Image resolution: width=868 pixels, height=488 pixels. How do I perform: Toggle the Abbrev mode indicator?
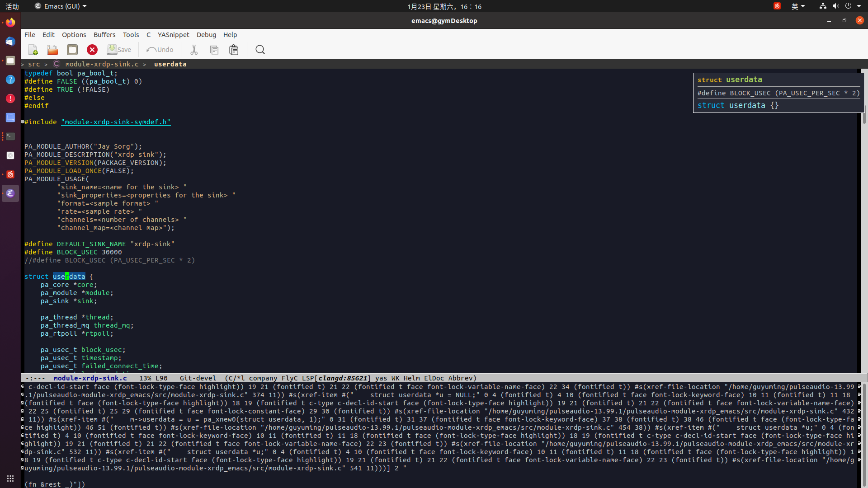[462, 378]
